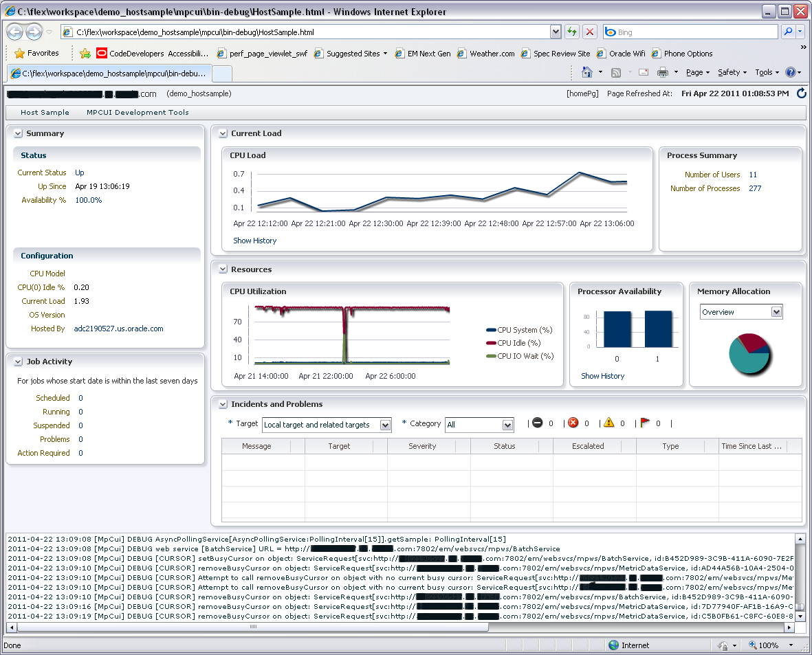Open the MPCUI Development Tools menu
Image resolution: width=812 pixels, height=655 pixels.
(x=138, y=112)
